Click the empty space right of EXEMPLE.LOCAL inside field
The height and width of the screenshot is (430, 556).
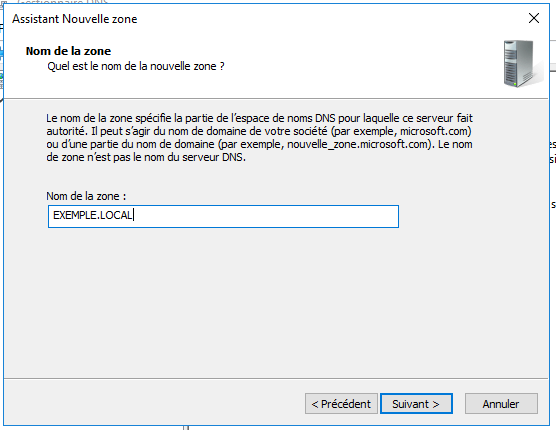266,216
